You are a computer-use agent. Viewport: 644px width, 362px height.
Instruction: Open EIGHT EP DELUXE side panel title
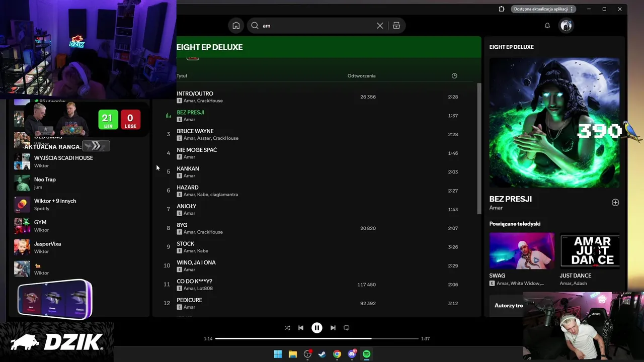tap(512, 47)
